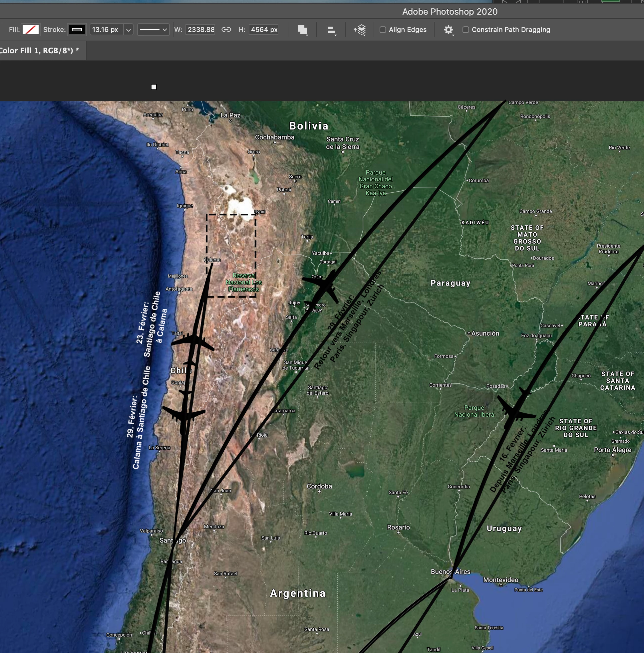Enable the Align Edges checkbox
This screenshot has height=653, width=644.
point(383,30)
